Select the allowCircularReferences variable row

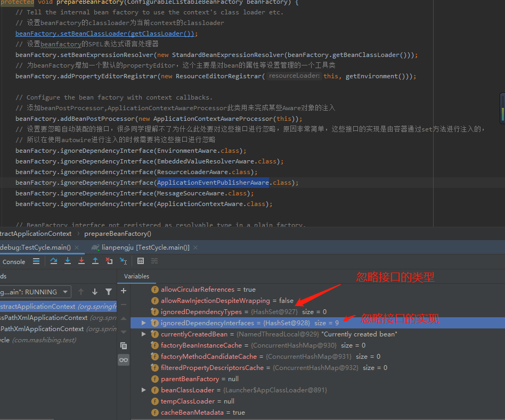pyautogui.click(x=317, y=290)
